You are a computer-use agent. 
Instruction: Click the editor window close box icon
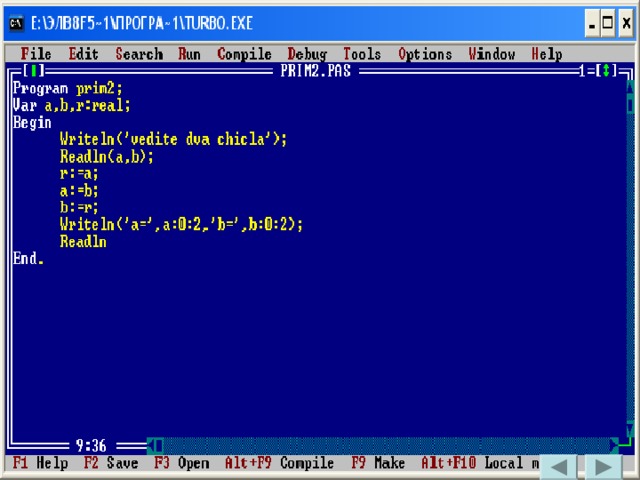(x=33, y=71)
